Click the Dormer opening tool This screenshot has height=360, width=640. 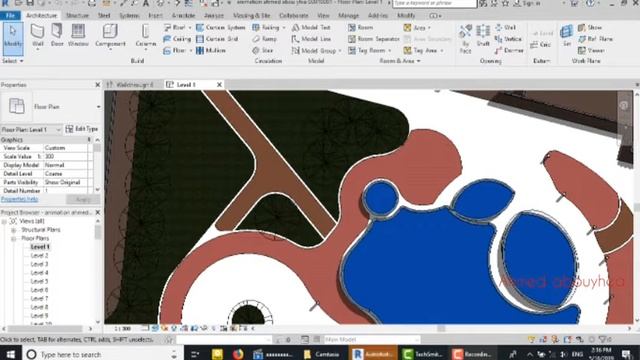[x=509, y=51]
